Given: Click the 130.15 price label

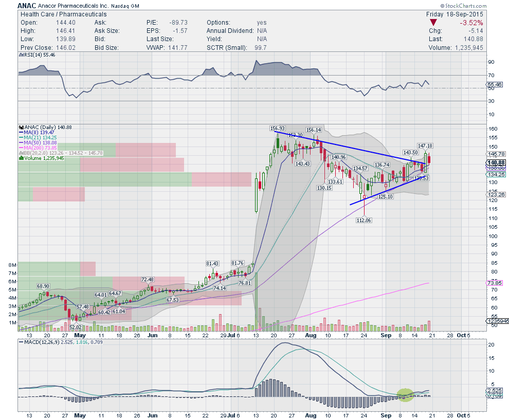Looking at the screenshot, I should coord(324,188).
